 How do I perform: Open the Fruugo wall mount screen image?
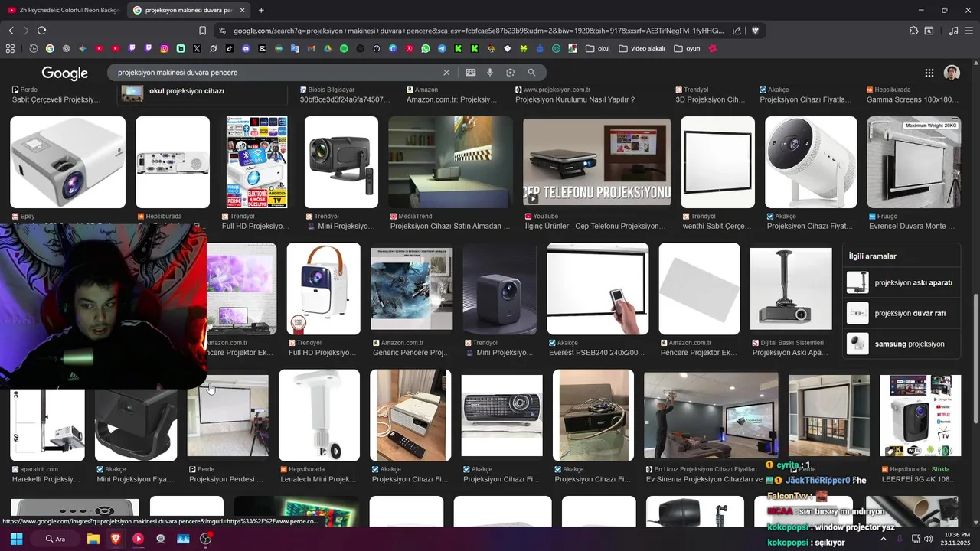(913, 162)
